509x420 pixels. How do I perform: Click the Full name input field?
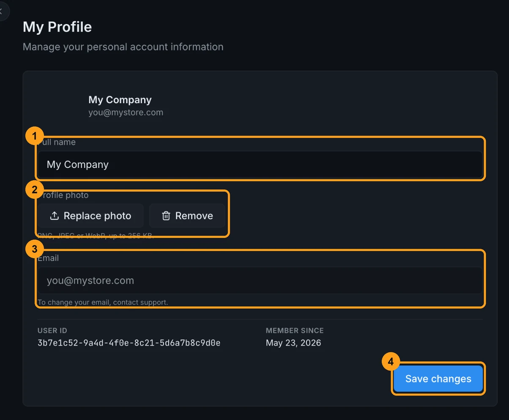(260, 165)
